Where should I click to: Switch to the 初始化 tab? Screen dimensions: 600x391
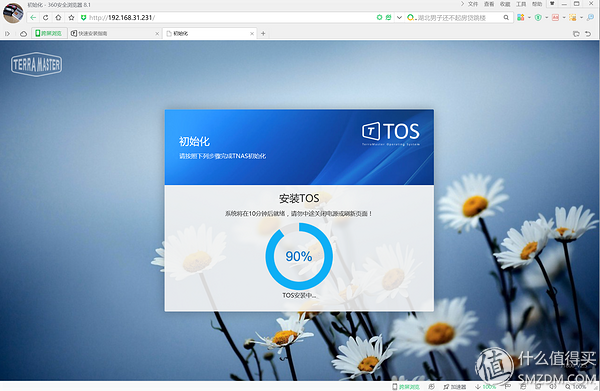[x=209, y=33]
